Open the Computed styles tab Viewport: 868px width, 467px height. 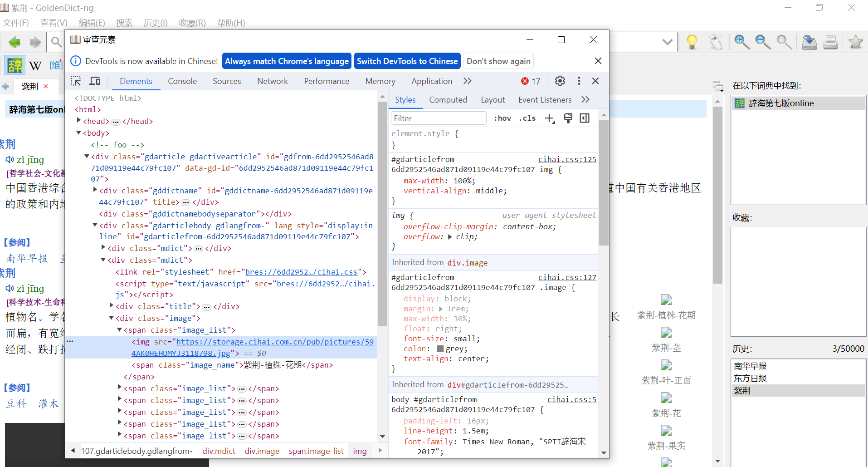click(448, 100)
